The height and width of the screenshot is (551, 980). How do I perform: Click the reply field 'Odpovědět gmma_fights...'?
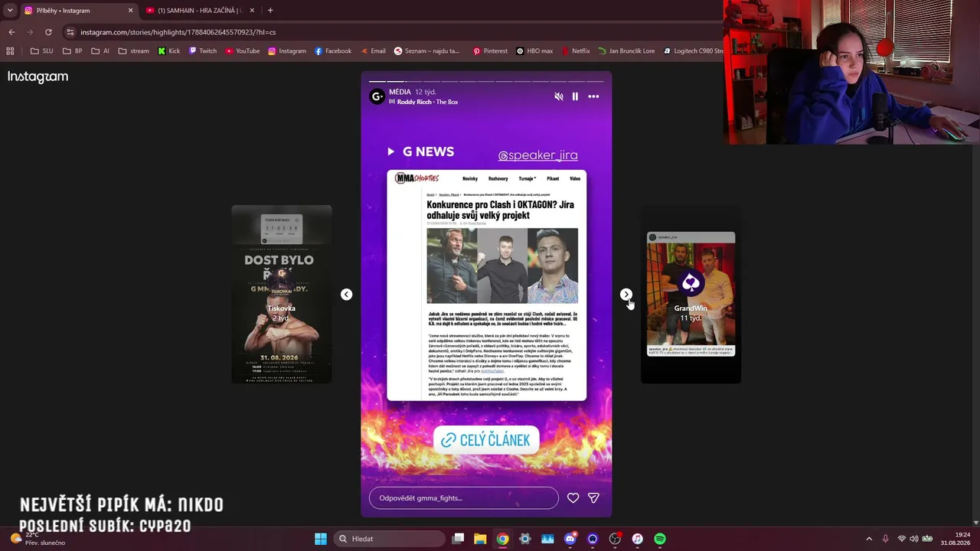[x=464, y=498]
